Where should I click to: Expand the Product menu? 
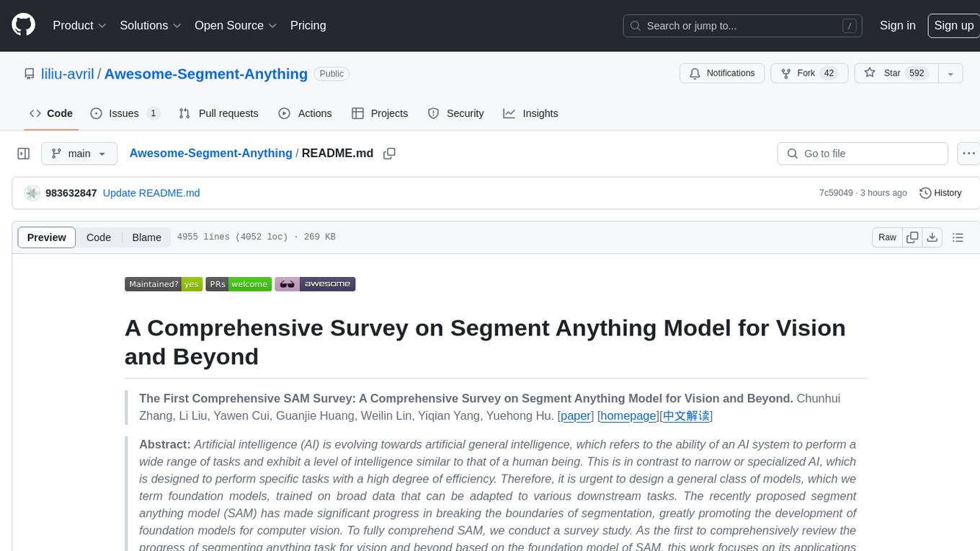pyautogui.click(x=79, y=25)
